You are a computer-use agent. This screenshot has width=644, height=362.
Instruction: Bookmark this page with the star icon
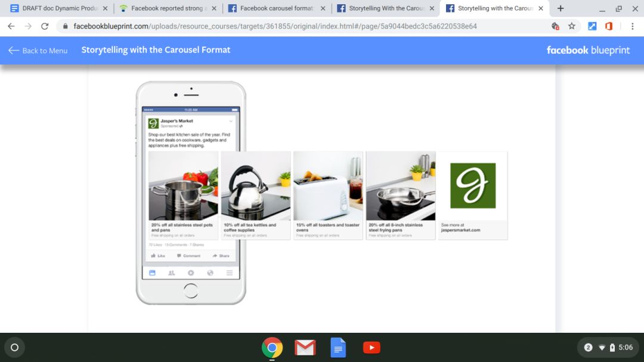(572, 26)
